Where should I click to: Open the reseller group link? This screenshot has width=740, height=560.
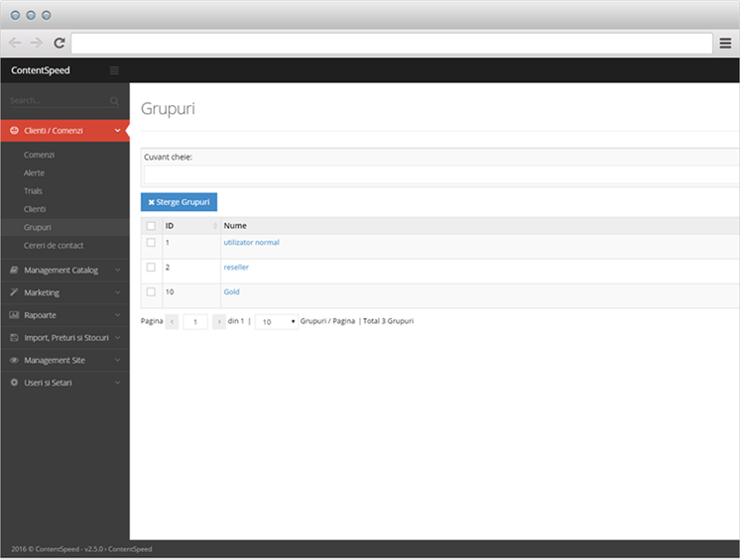236,268
